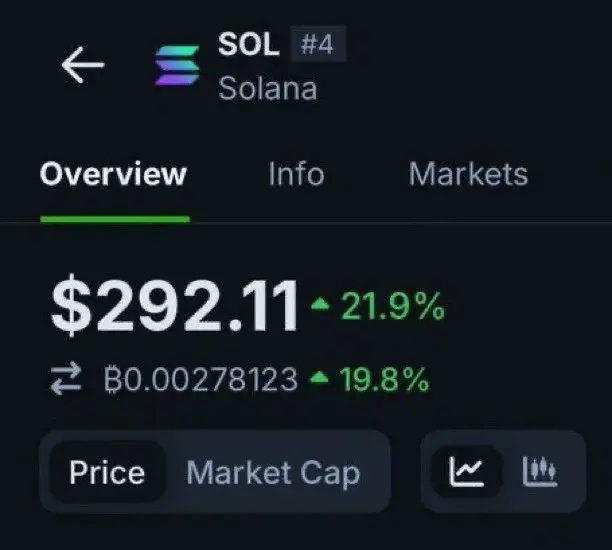Switch to the candlestick chart view
Viewport: 612px width, 550px height.
pyautogui.click(x=540, y=471)
